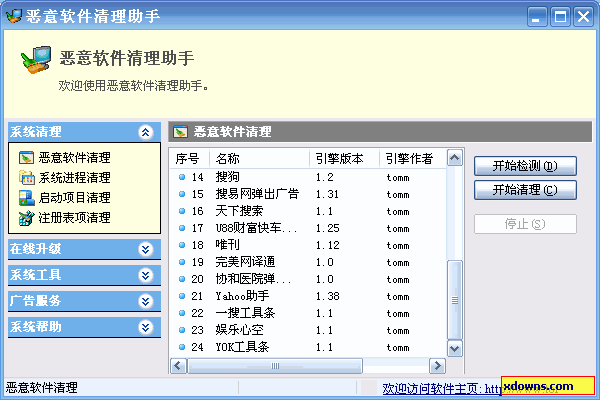Click the bullet icon for row 15
Screen dimensions: 600x400
click(182, 194)
